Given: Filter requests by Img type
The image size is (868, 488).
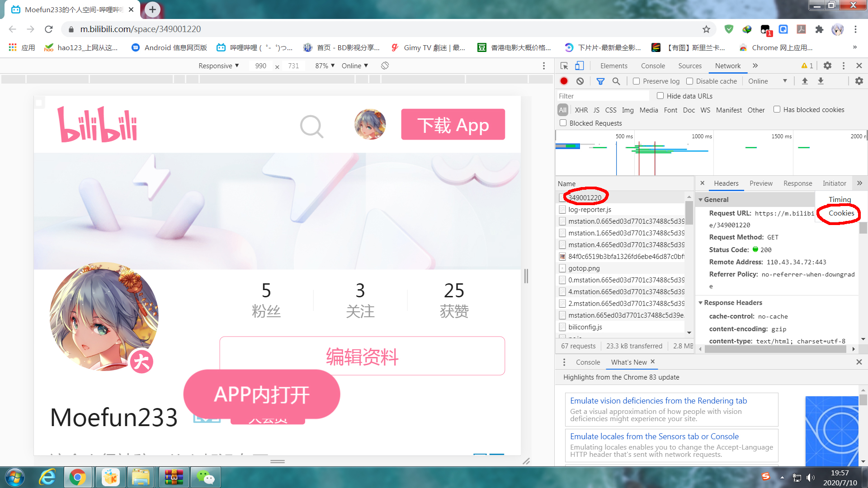Looking at the screenshot, I should click(627, 110).
